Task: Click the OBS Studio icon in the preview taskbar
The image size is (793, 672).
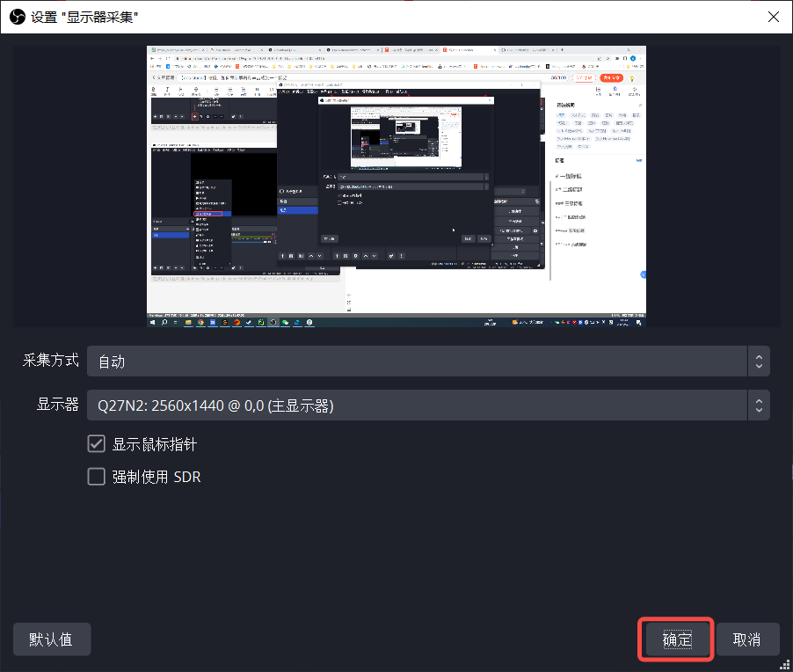Action: (x=273, y=322)
